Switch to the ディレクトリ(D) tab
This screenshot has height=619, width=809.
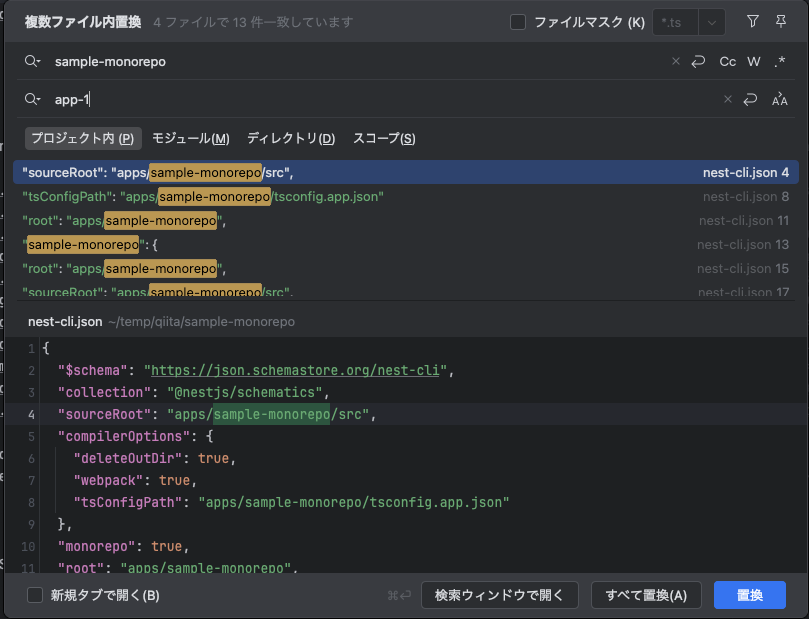(x=291, y=138)
